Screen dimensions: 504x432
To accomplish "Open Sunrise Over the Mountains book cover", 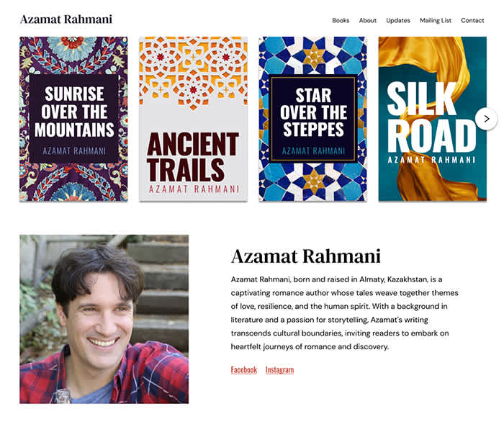I will tap(73, 119).
